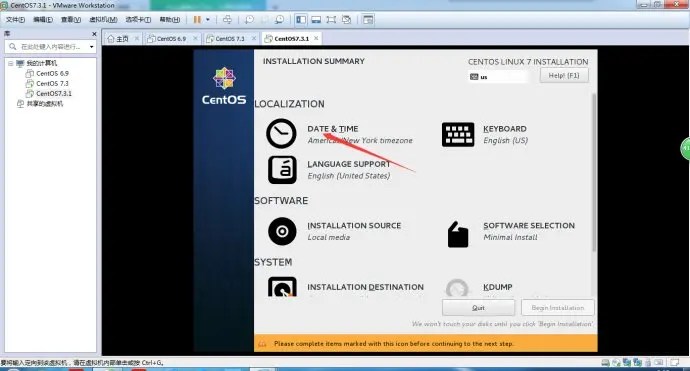Open the KDUMP label
The height and width of the screenshot is (371, 690).
point(498,287)
